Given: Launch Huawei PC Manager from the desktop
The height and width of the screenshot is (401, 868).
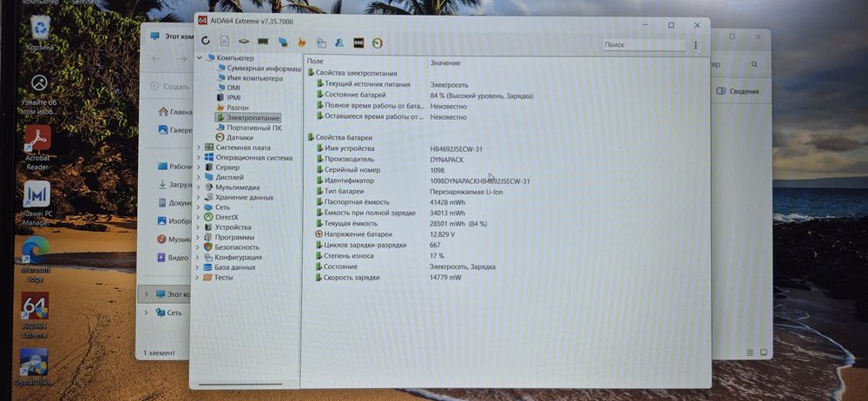Looking at the screenshot, I should (37, 203).
